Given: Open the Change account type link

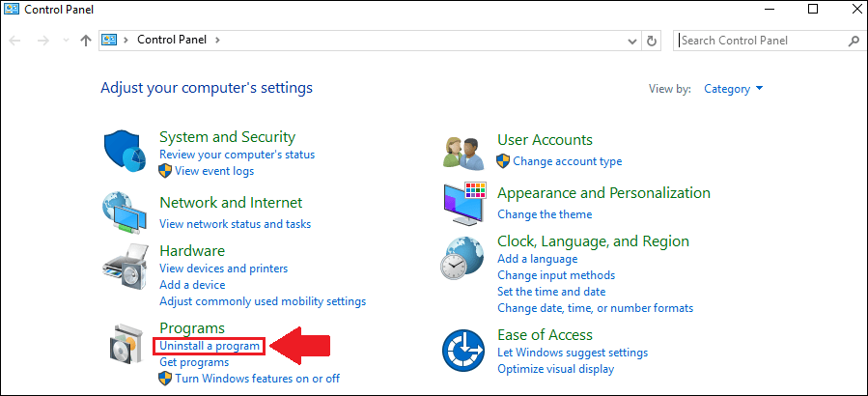Looking at the screenshot, I should (568, 161).
